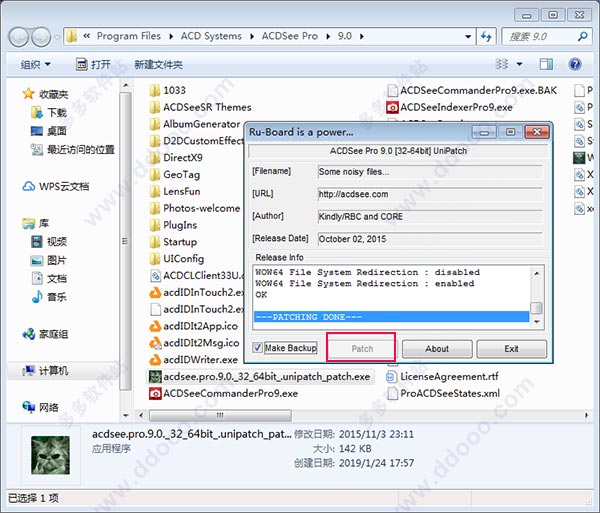Click the URL field http://acdsee.com
Viewport: 600px width, 513px height.
tap(430, 194)
